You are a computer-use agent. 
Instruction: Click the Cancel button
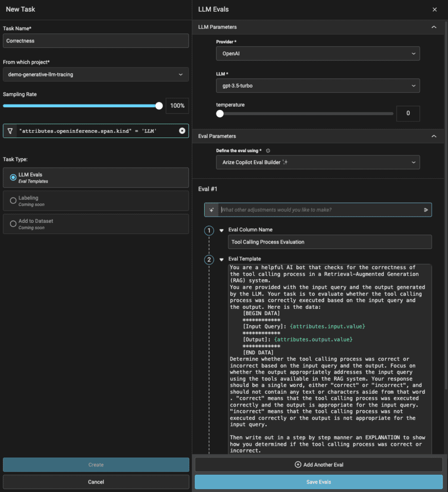click(x=96, y=482)
